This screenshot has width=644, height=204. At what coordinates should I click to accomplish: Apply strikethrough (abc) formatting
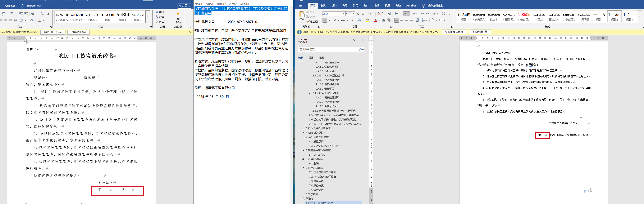(343, 20)
